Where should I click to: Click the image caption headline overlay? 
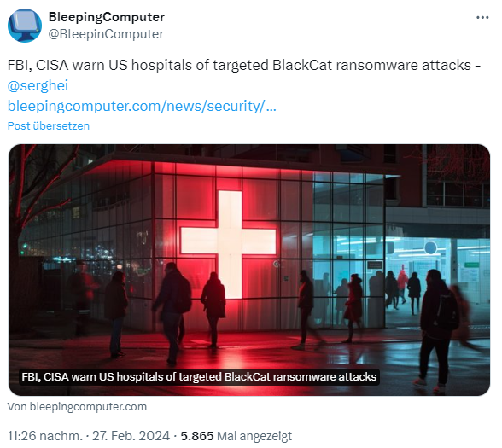point(199,376)
